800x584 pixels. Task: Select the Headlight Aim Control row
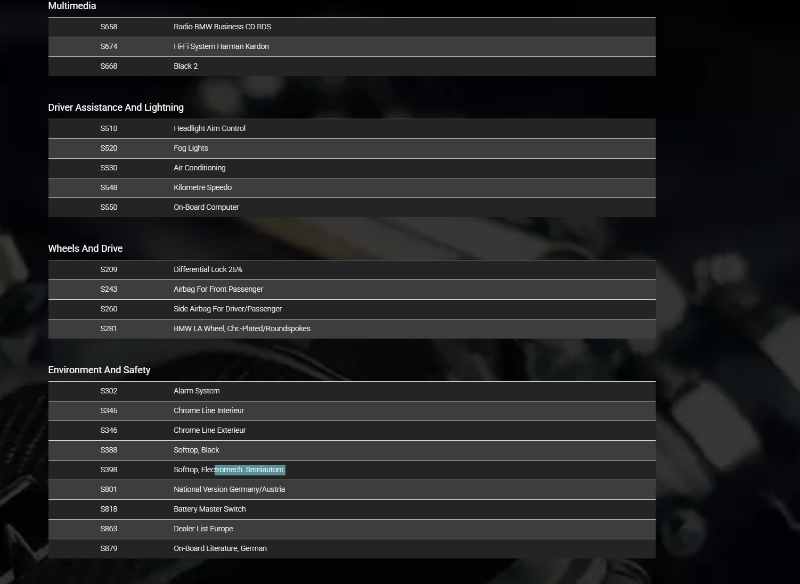click(209, 128)
